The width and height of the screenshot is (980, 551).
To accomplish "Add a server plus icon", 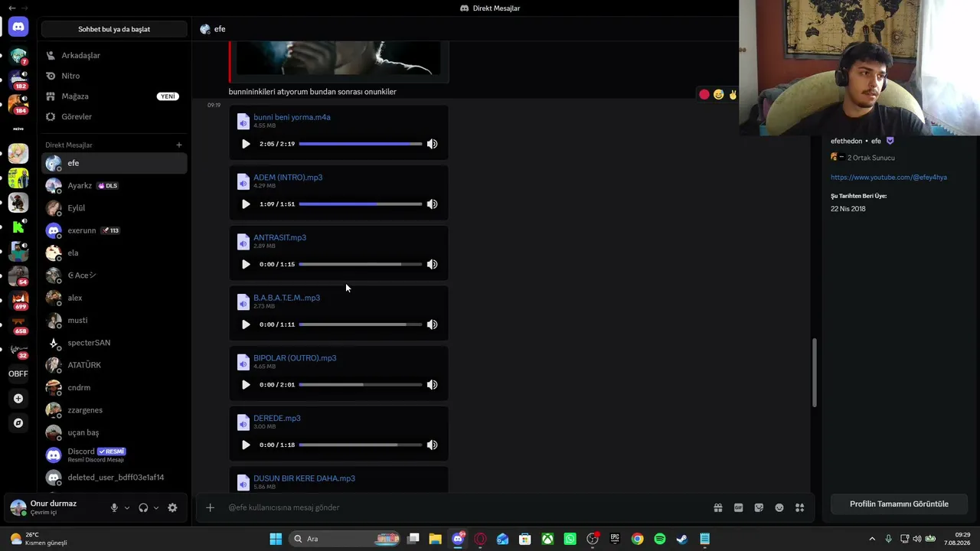I will coord(18,398).
